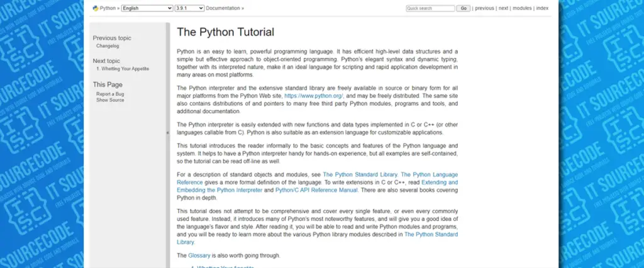Open the English language dropdown
644x268 pixels.
point(147,8)
